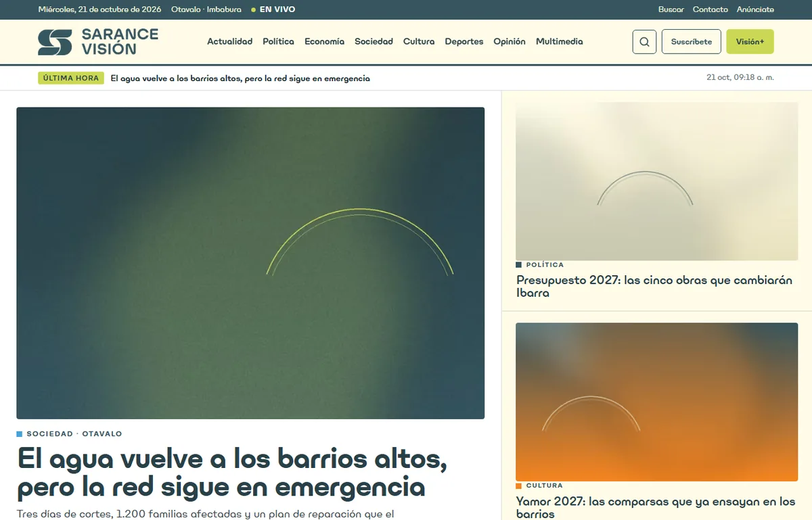This screenshot has height=520, width=812.
Task: Open Yamor 2027 comparsas headline
Action: (656, 507)
